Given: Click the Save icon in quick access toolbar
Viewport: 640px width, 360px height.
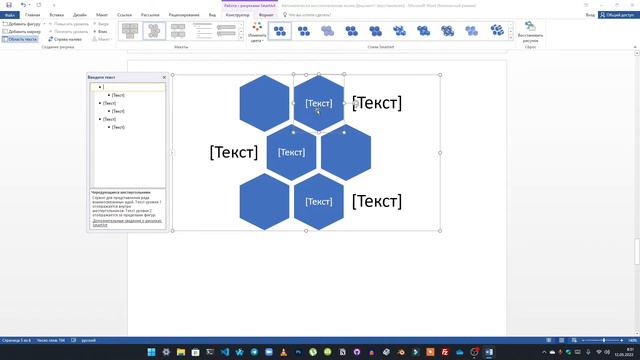Looking at the screenshot, I should (9, 5).
